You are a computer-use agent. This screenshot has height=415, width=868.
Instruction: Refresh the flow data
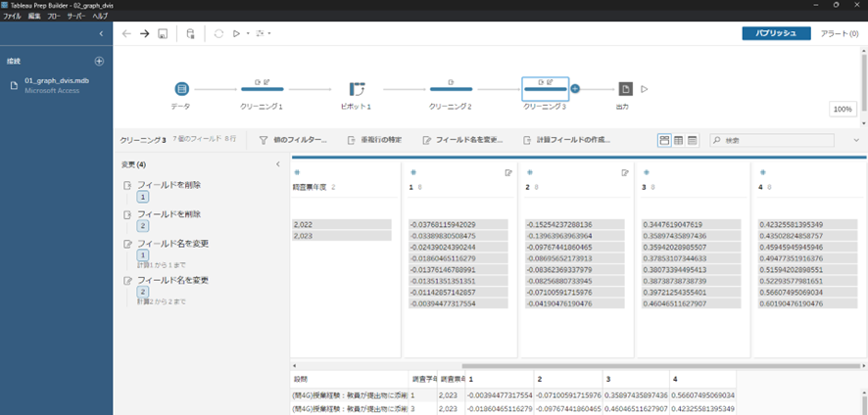tap(218, 33)
